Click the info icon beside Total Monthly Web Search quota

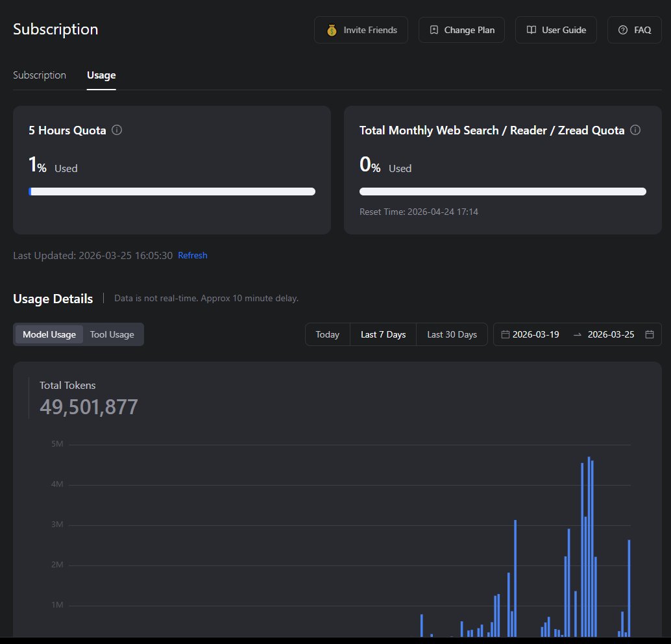pos(635,130)
